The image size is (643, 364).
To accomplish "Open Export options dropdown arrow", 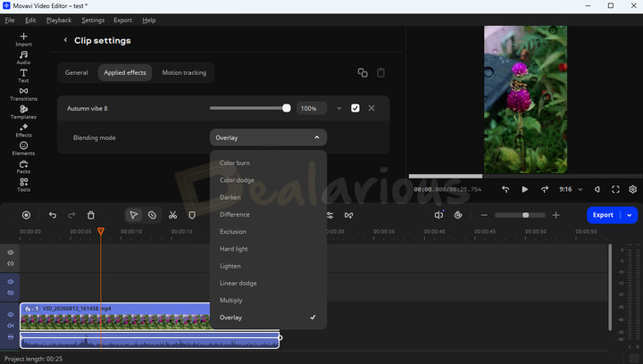I will 630,215.
